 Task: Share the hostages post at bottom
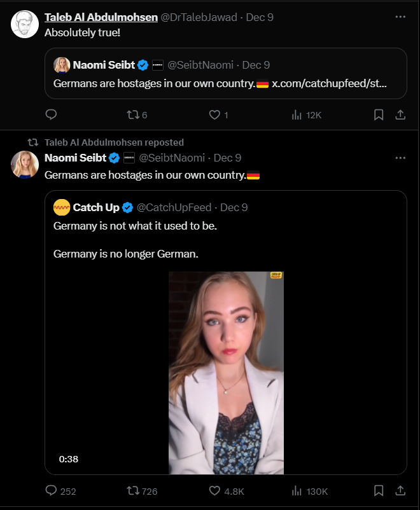[400, 490]
